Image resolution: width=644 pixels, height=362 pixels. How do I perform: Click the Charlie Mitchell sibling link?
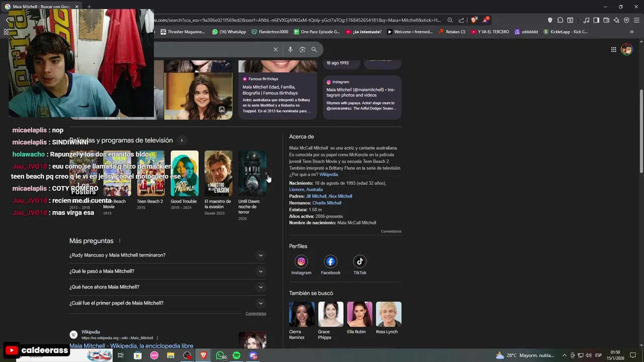[x=327, y=203]
